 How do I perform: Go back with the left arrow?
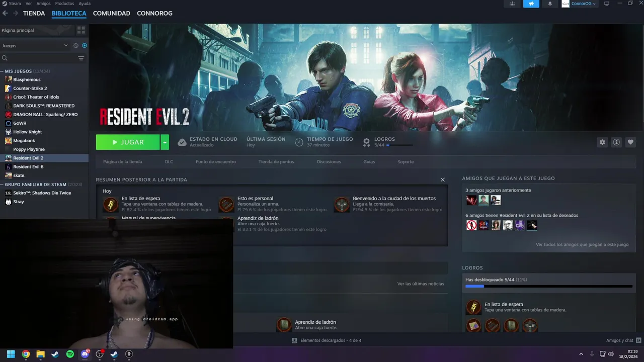click(5, 14)
